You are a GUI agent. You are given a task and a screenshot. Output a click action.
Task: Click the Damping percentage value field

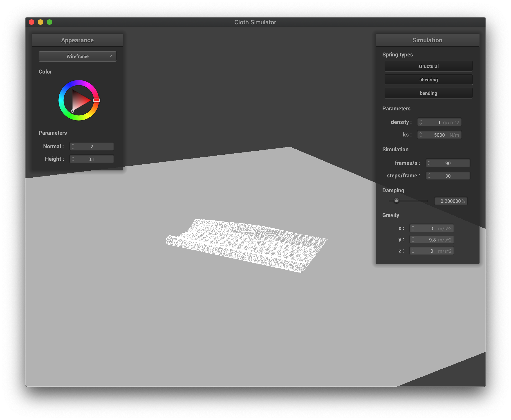pos(450,201)
